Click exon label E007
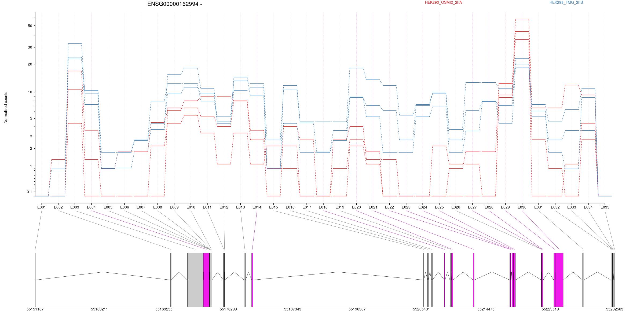Viewport: 644px width, 322px height. [x=141, y=207]
